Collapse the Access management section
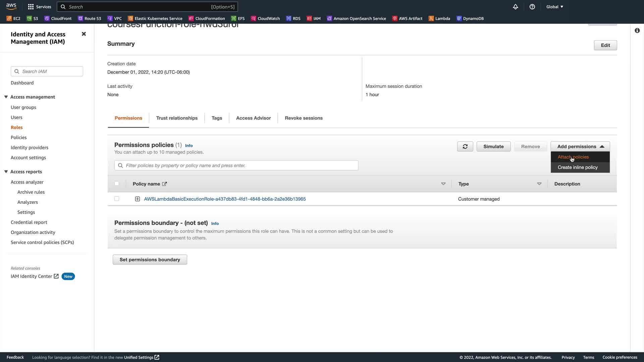The image size is (644, 362). click(x=6, y=97)
